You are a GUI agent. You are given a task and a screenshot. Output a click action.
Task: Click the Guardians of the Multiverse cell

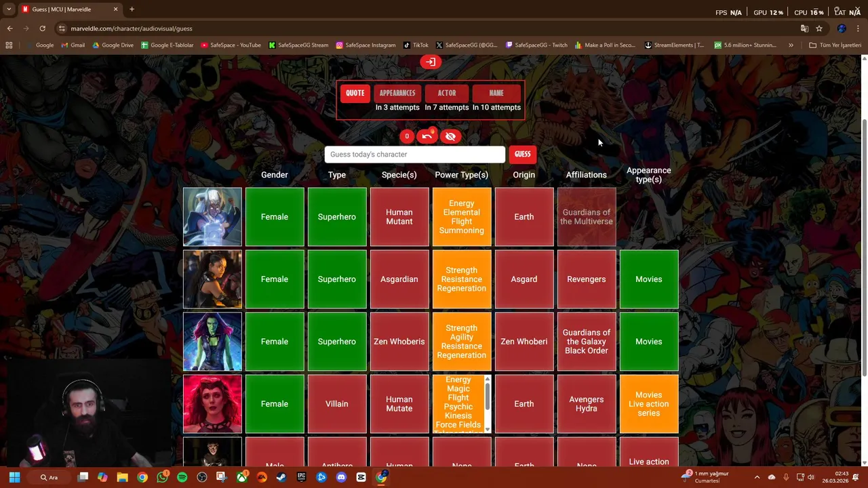[587, 217]
